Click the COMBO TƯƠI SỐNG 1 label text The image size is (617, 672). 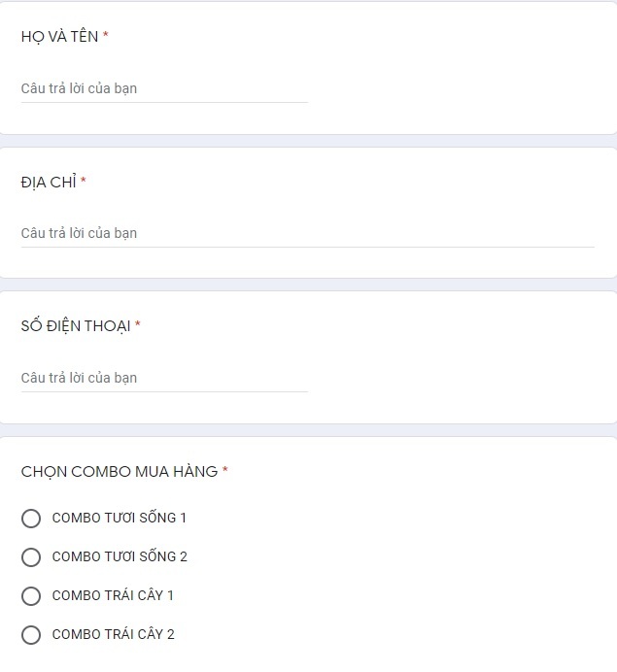tap(119, 518)
